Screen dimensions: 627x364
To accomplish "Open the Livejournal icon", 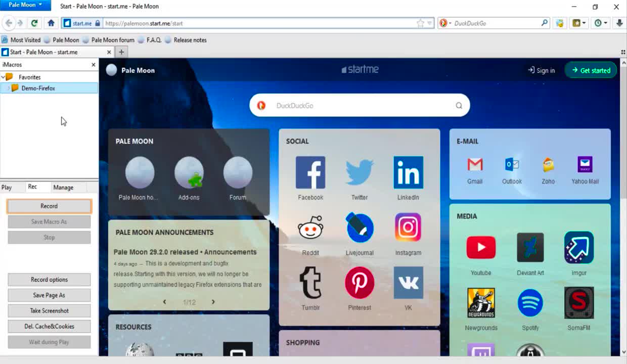I will (360, 227).
